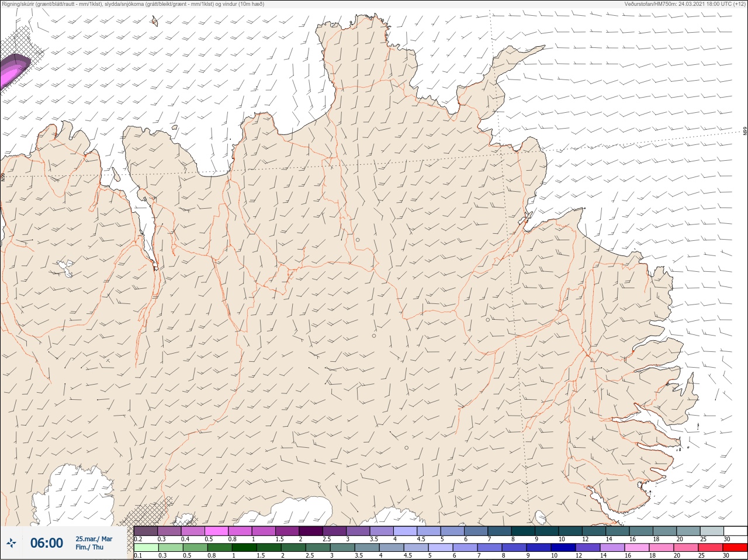The height and width of the screenshot is (560, 748).
Task: Pick the dark green 1 swatch in rain scale
Action: point(243,548)
